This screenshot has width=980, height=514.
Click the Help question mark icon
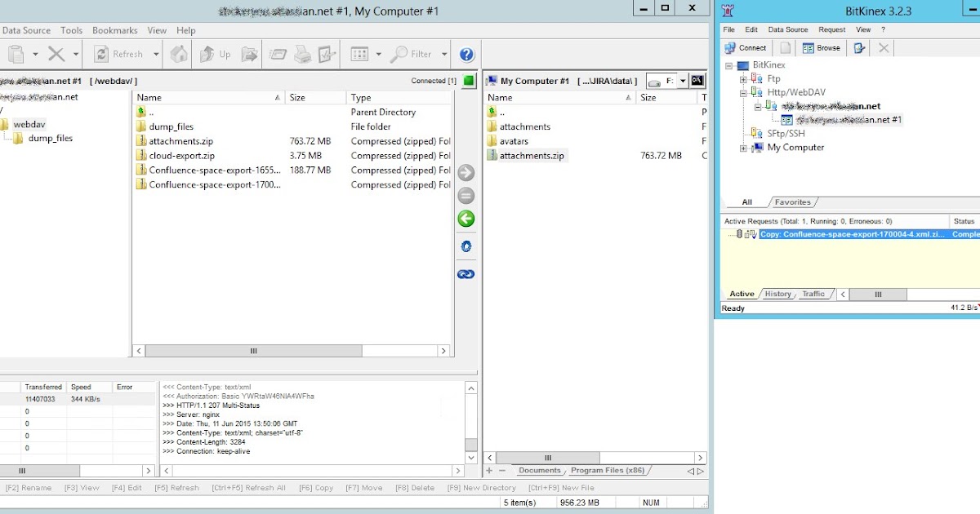tap(465, 54)
